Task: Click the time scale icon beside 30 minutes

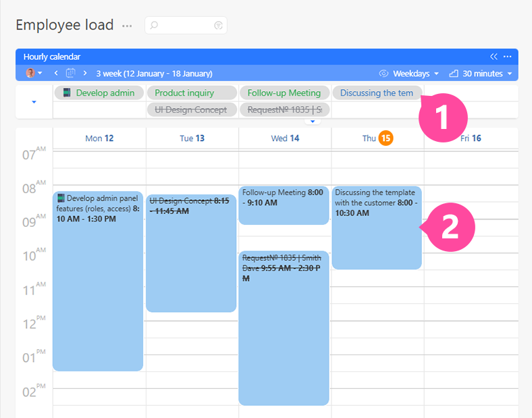Action: tap(454, 73)
